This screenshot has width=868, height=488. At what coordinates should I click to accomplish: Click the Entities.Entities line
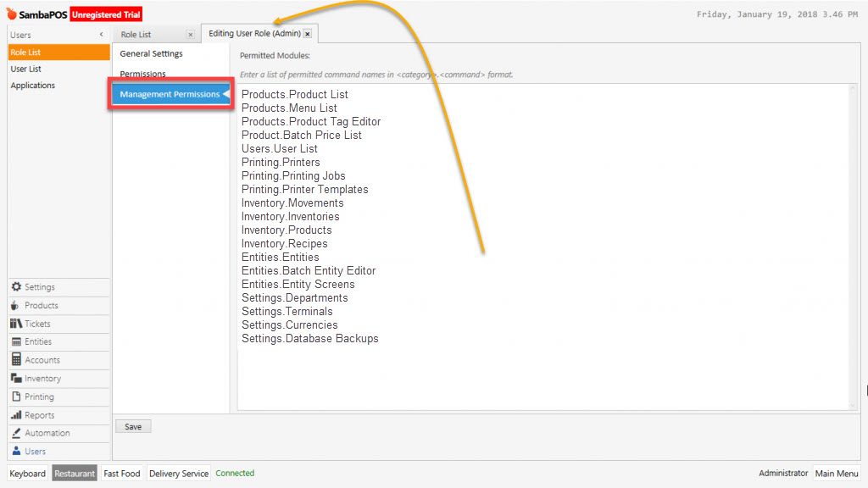click(x=280, y=258)
